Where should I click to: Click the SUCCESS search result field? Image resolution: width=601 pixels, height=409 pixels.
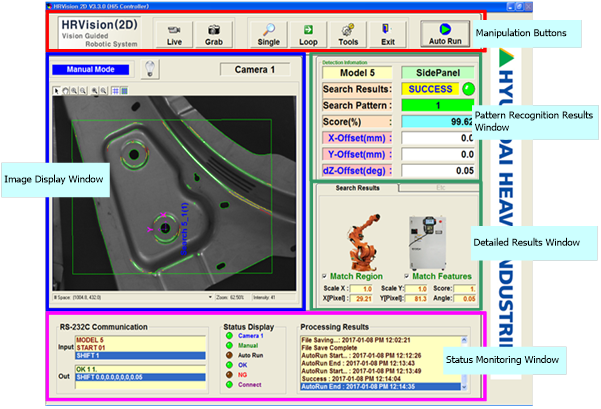pyautogui.click(x=430, y=89)
